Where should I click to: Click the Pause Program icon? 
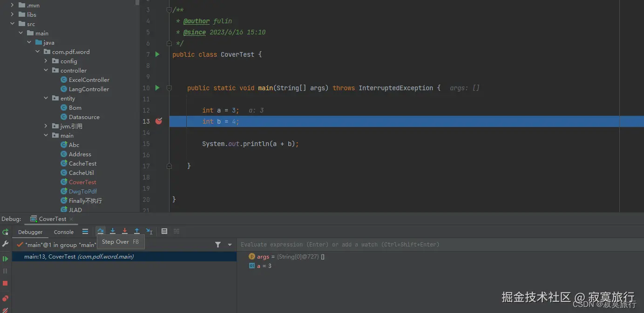pyautogui.click(x=5, y=271)
